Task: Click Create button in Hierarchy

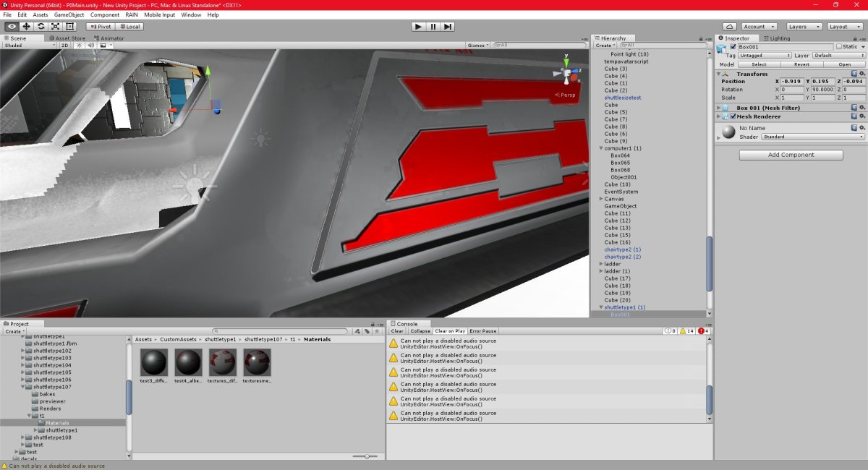Action: [x=605, y=45]
